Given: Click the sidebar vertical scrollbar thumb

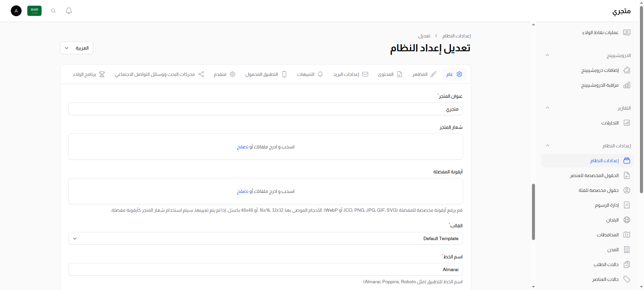Looking at the screenshot, I should [533, 212].
